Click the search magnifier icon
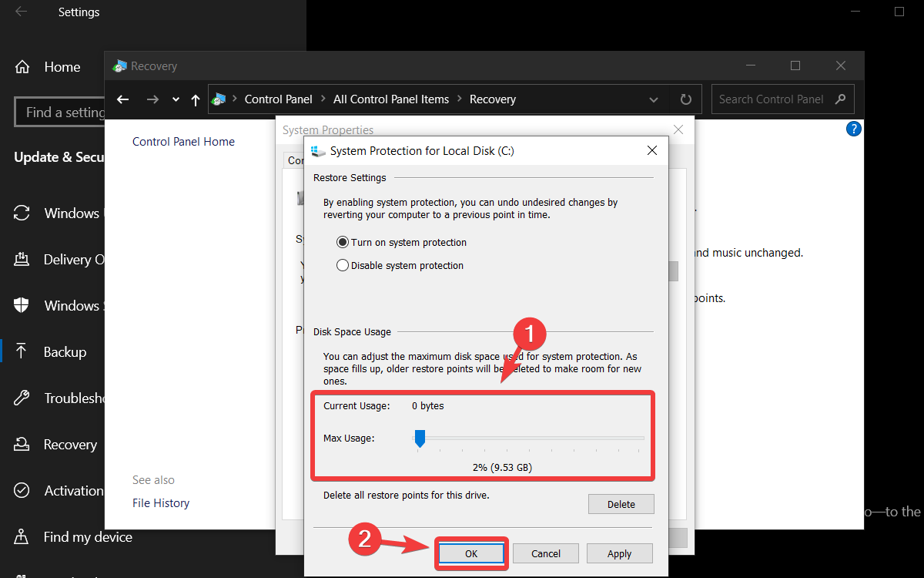This screenshot has width=924, height=578. 840,99
